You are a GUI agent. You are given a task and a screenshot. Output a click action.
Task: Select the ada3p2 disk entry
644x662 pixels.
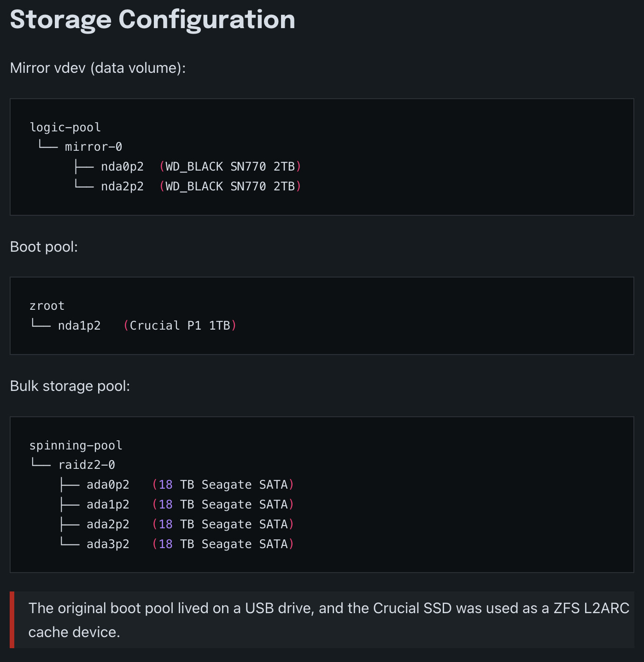(108, 544)
